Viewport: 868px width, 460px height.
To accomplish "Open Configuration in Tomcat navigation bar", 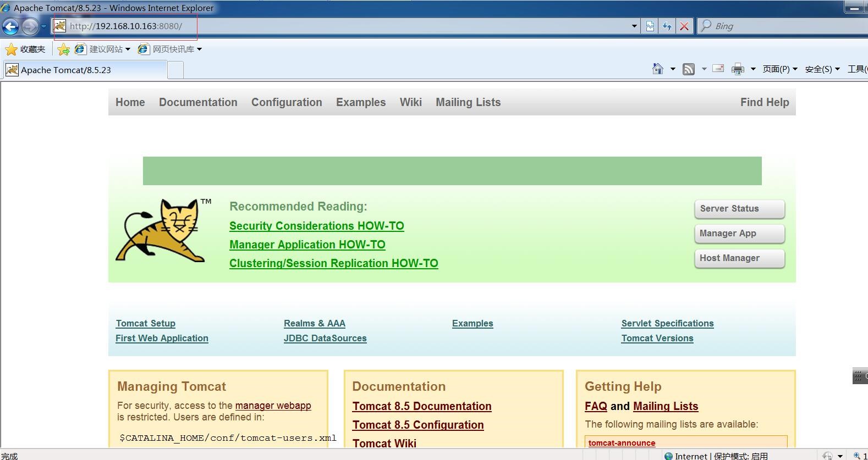I will pyautogui.click(x=287, y=102).
